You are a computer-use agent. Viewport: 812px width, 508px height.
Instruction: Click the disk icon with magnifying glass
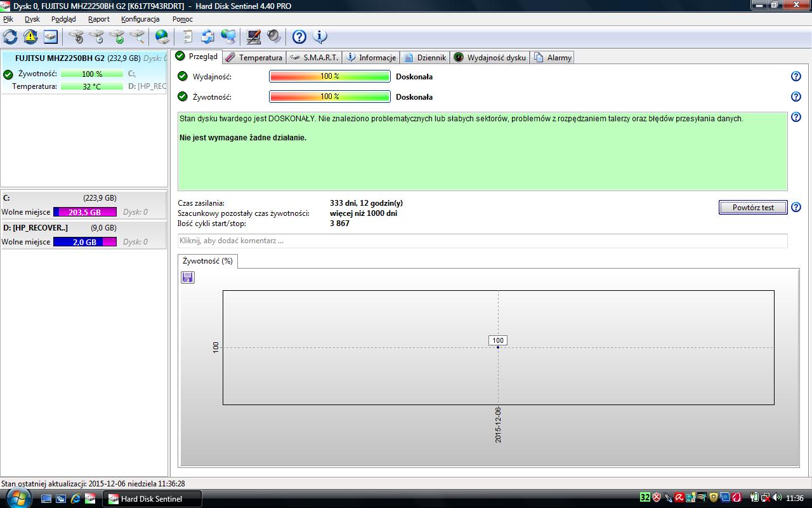pyautogui.click(x=137, y=36)
